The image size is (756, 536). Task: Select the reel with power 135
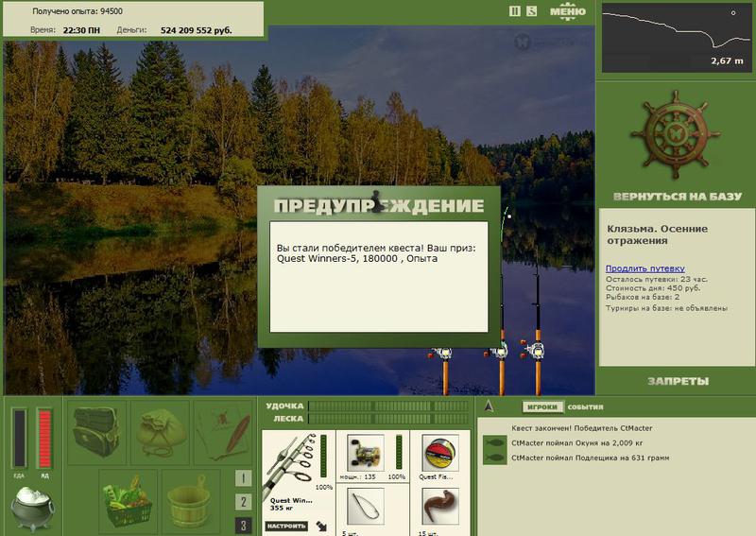click(365, 453)
